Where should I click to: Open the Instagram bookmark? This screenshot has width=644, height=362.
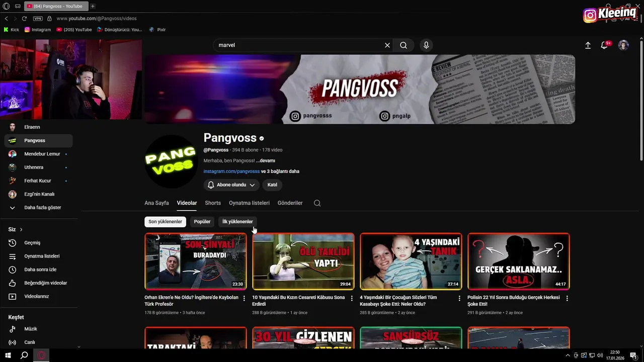pyautogui.click(x=38, y=30)
